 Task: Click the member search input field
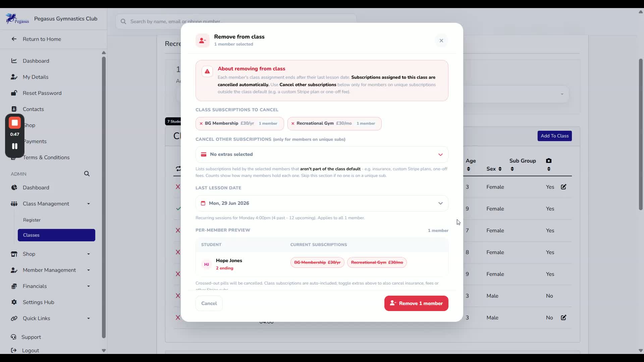pos(236,21)
